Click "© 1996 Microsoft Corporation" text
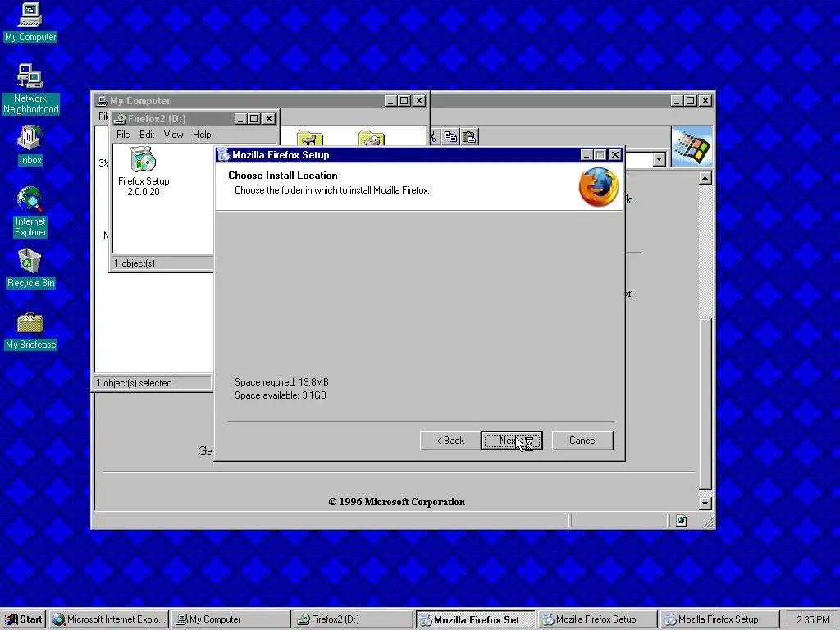The image size is (840, 630). pos(396,502)
